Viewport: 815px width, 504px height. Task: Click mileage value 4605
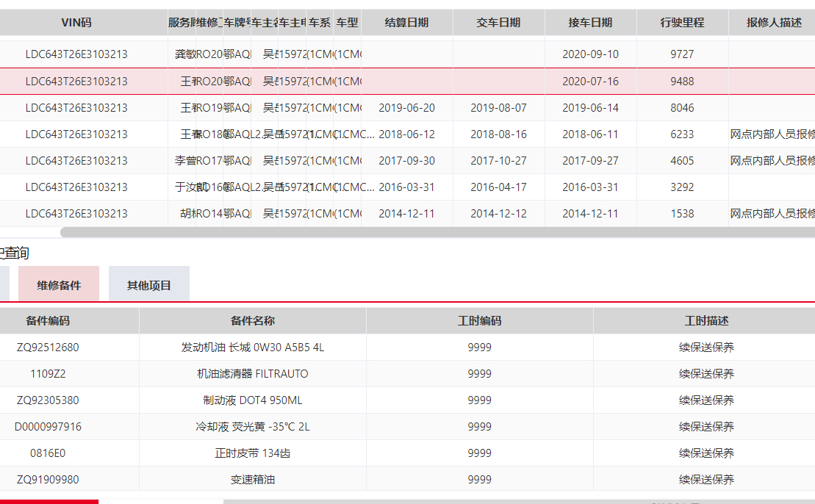(682, 161)
